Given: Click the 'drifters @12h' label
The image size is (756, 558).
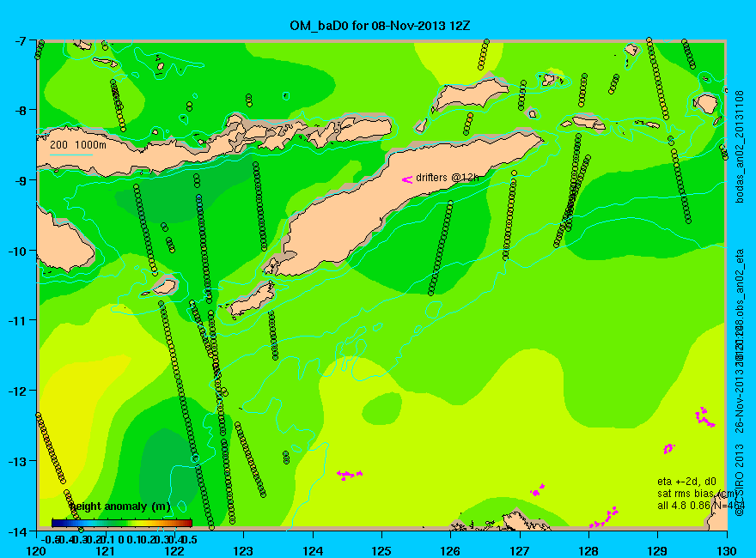Looking at the screenshot, I should (x=447, y=178).
